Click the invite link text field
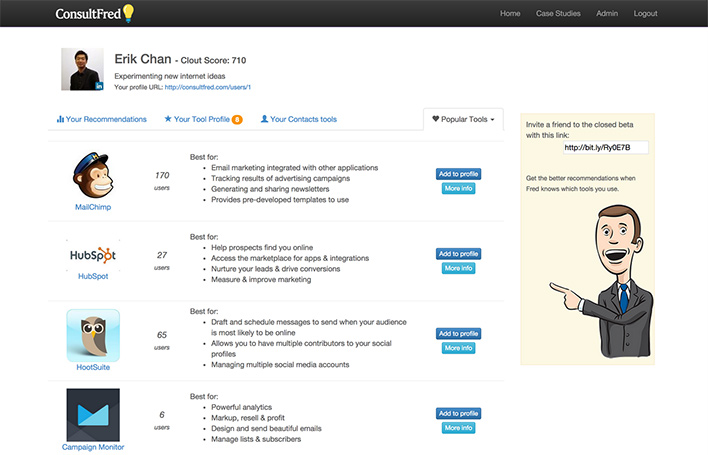Screen dimensions: 708x455 605,148
